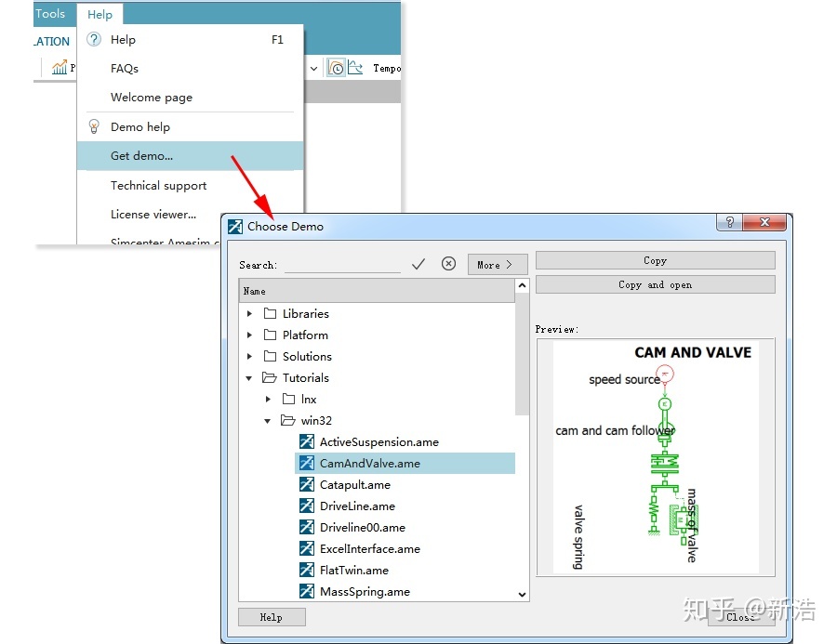Click the Libraries folder icon
The height and width of the screenshot is (644, 837).
pyautogui.click(x=270, y=313)
